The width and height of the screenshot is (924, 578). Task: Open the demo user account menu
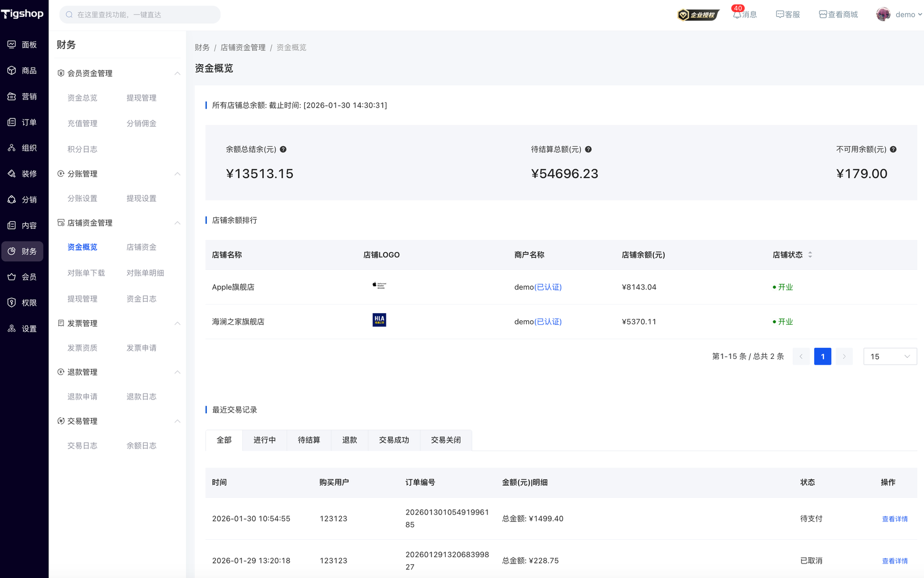(x=899, y=14)
